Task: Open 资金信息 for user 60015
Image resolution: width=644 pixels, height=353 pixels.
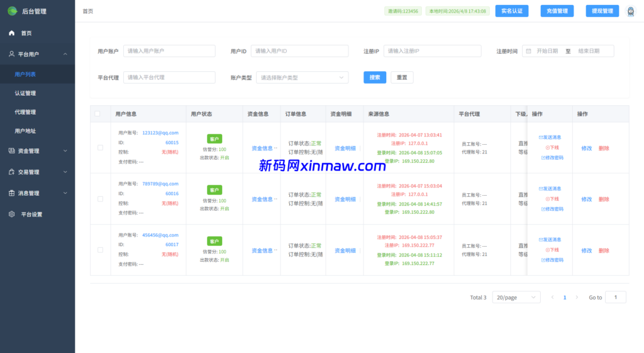Action: click(x=262, y=148)
